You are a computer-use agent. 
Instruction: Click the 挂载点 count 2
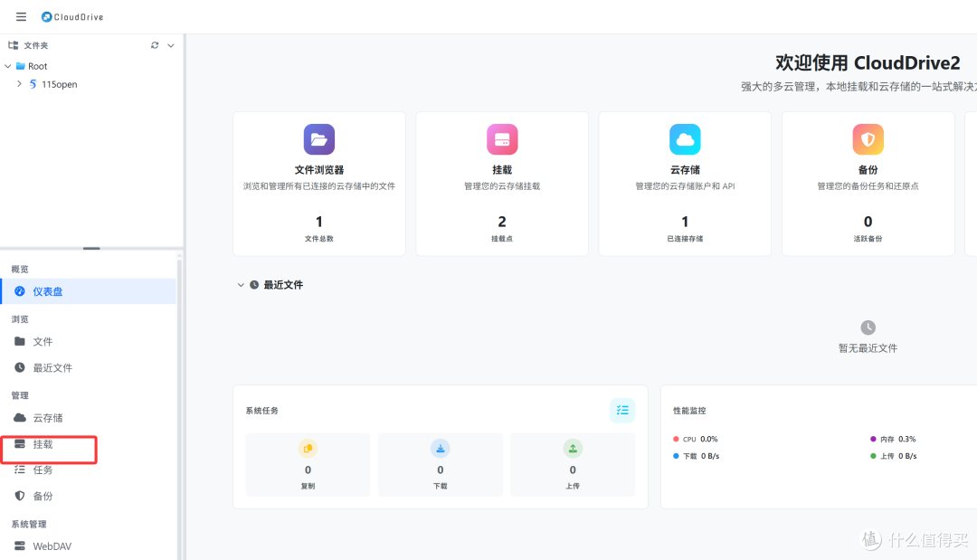[502, 222]
